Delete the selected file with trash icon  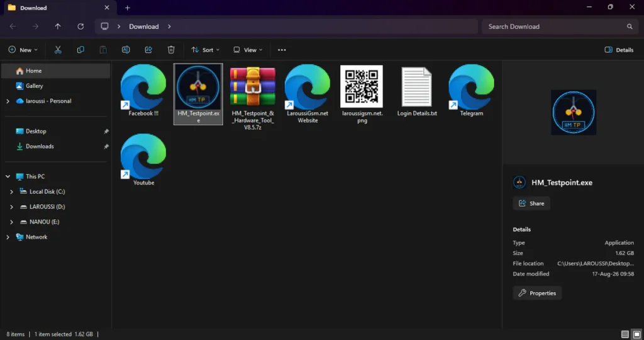pyautogui.click(x=171, y=50)
